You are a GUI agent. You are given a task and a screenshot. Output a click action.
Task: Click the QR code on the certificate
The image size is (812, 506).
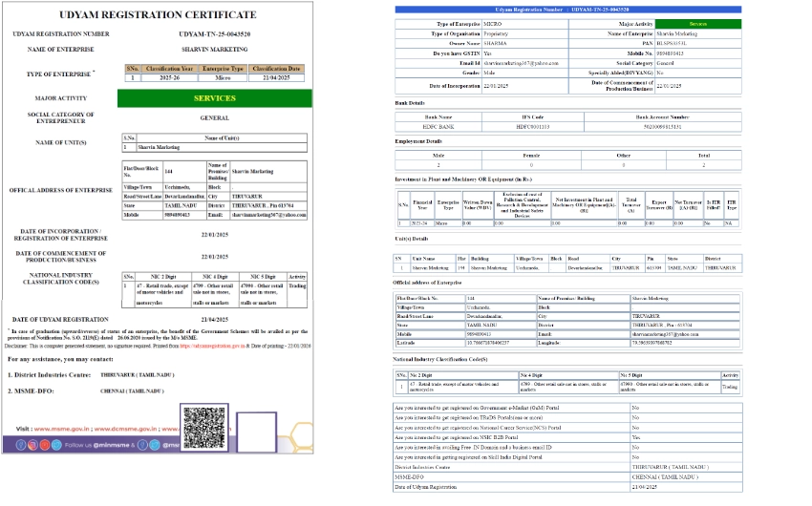coord(203,428)
